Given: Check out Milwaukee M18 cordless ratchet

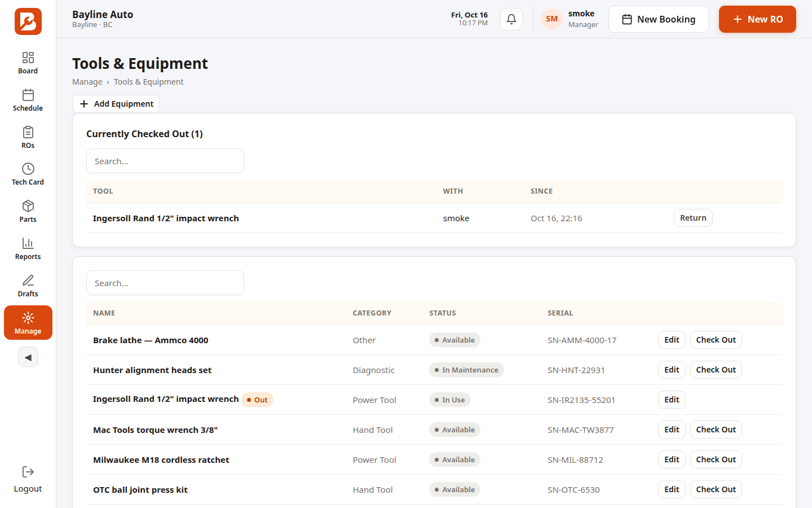Looking at the screenshot, I should [716, 459].
